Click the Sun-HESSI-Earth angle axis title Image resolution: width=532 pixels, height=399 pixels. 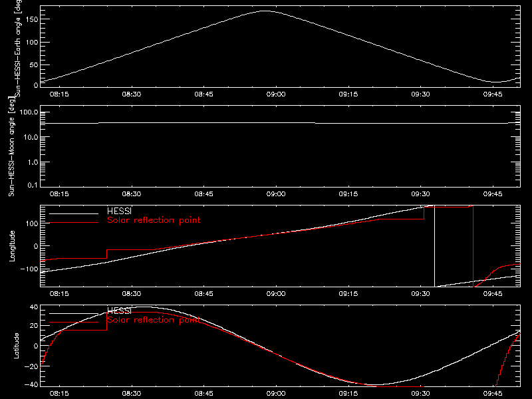[x=19, y=48]
